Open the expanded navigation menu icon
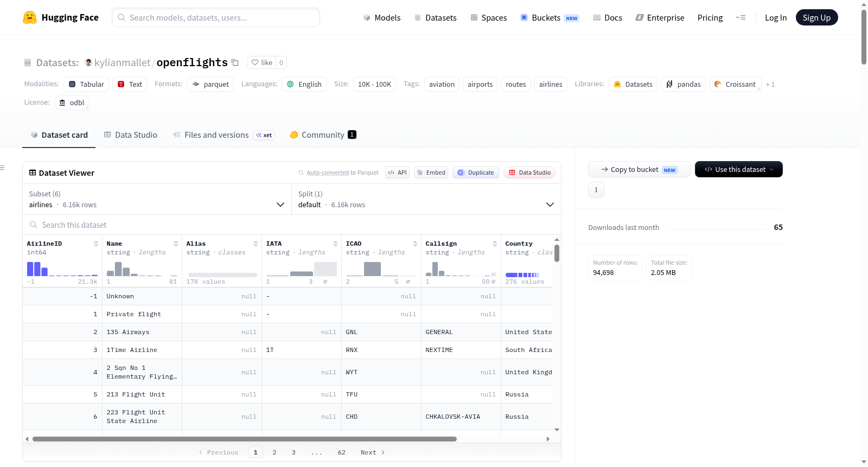The height and width of the screenshot is (467, 868). pyautogui.click(x=741, y=17)
